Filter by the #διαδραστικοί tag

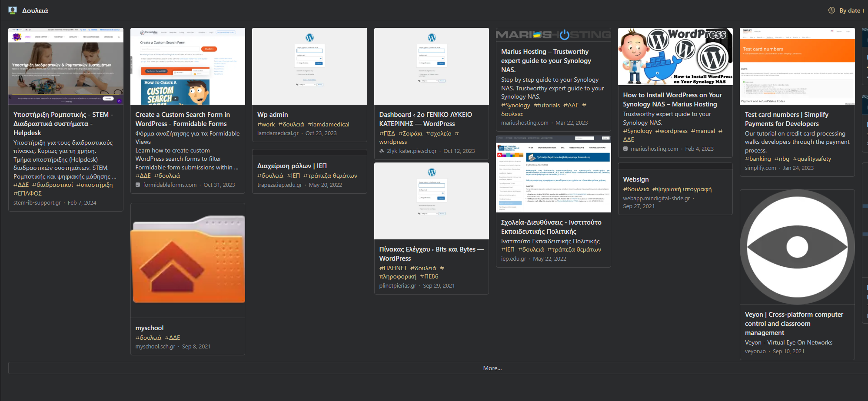pos(53,185)
